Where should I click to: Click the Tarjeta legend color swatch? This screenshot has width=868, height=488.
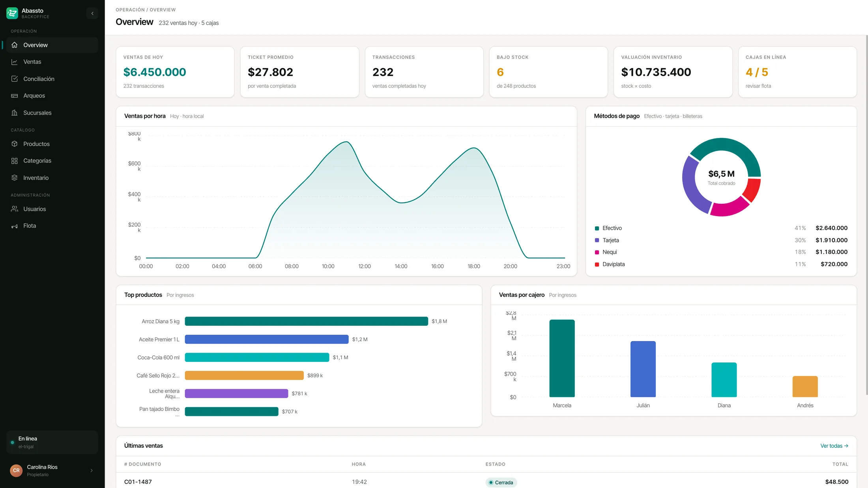[x=597, y=240]
